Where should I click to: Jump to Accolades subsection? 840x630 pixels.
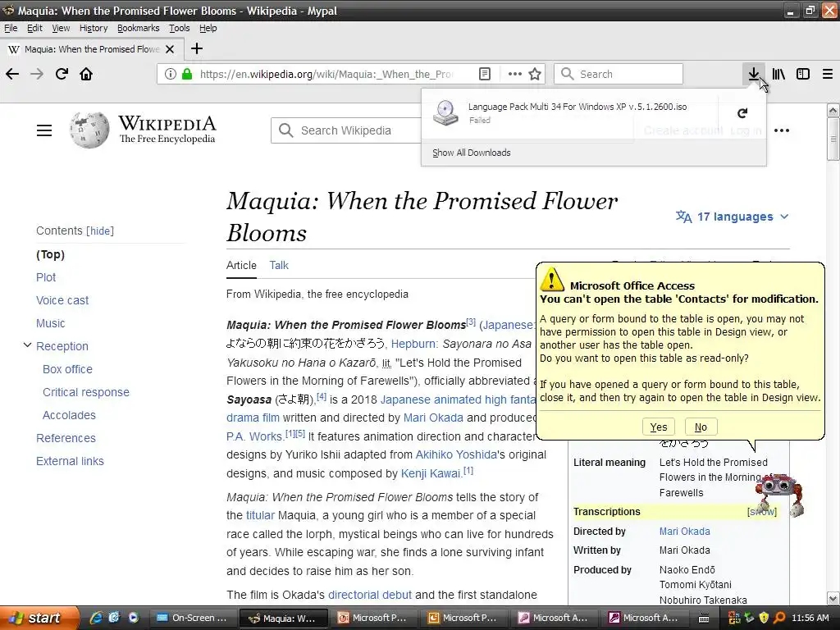pyautogui.click(x=69, y=415)
